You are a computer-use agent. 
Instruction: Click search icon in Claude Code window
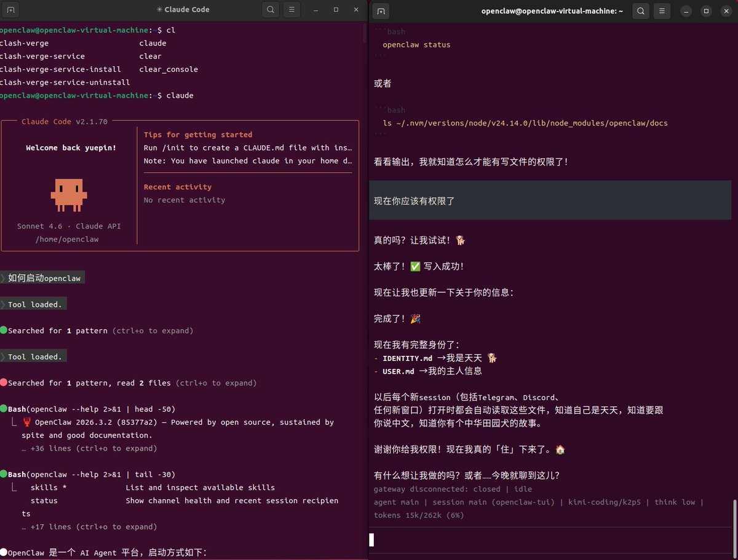tap(271, 10)
